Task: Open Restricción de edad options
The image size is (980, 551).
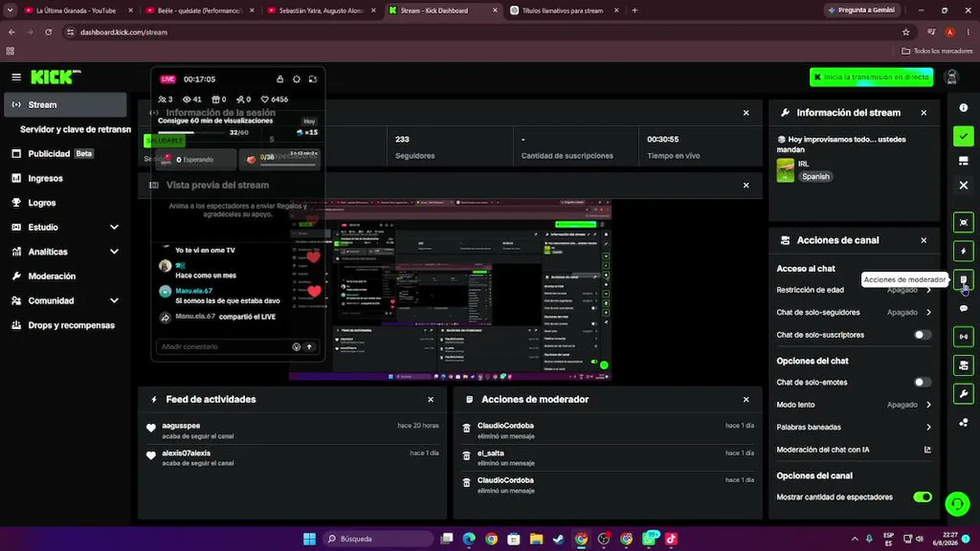Action: (x=854, y=290)
